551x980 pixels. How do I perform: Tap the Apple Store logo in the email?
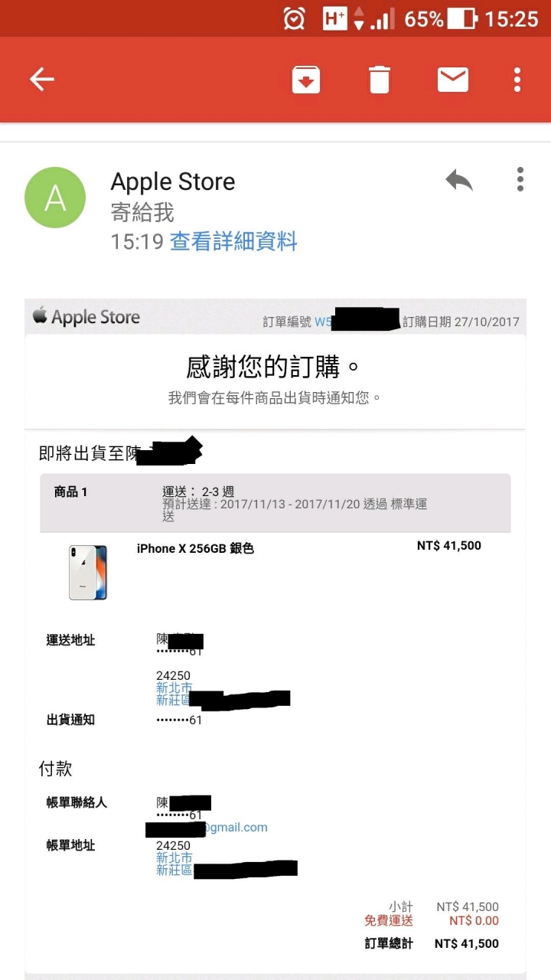86,316
